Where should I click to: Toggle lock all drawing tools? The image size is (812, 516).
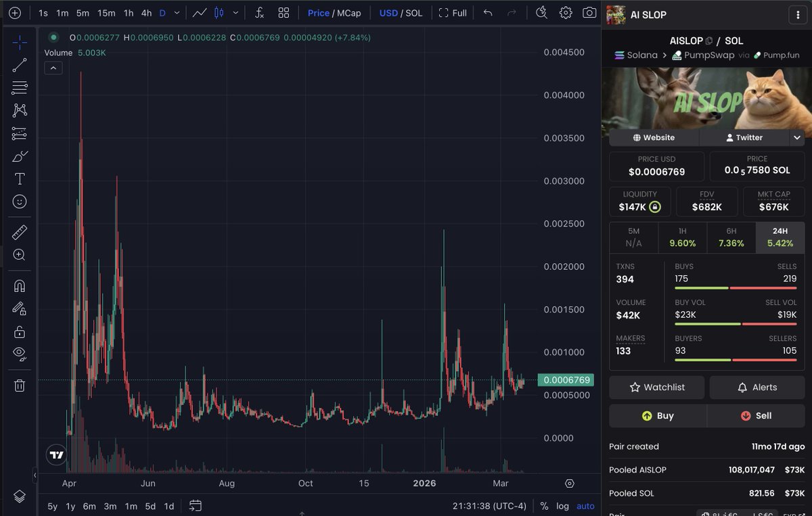tap(20, 331)
